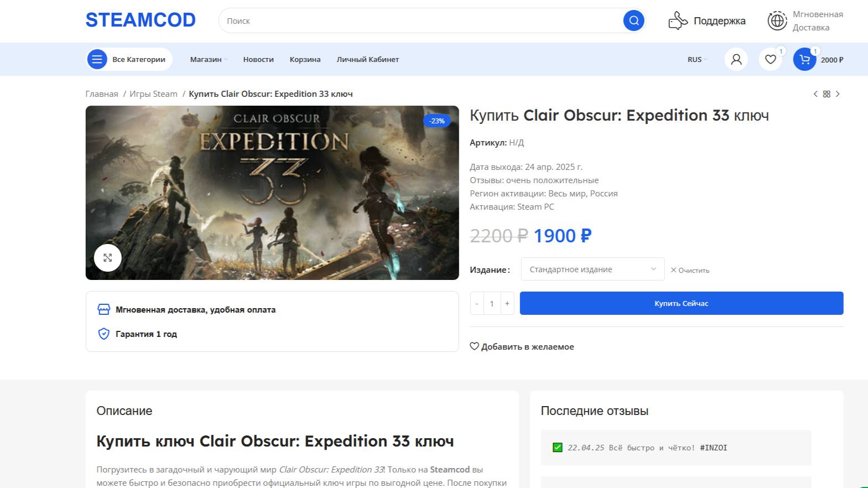Open the Издание edition dropdown
Screen dimensions: 868x488
592,269
